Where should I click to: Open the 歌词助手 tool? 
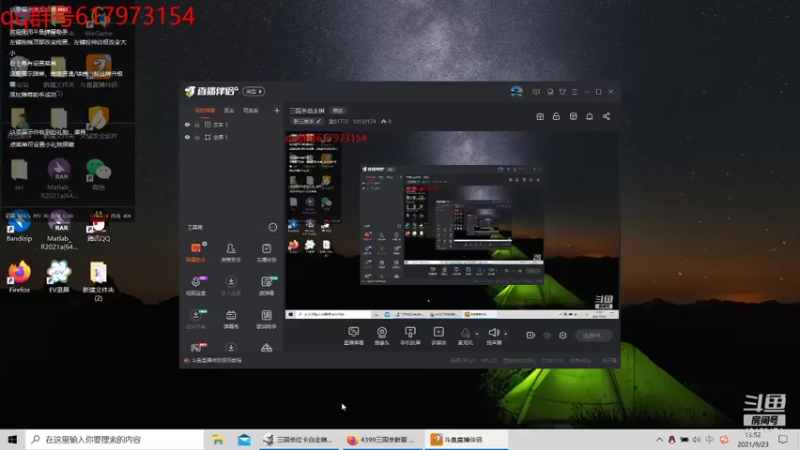pyautogui.click(x=266, y=319)
